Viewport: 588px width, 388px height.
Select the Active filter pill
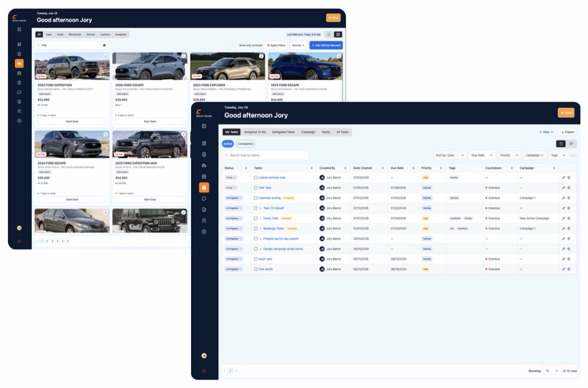click(228, 144)
